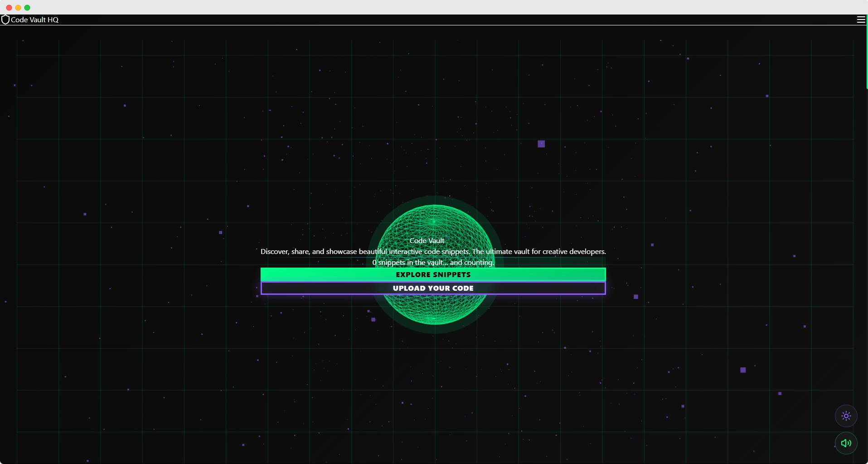Viewport: 868px width, 464px height.
Task: Toggle light mode using the sun control
Action: pos(846,415)
